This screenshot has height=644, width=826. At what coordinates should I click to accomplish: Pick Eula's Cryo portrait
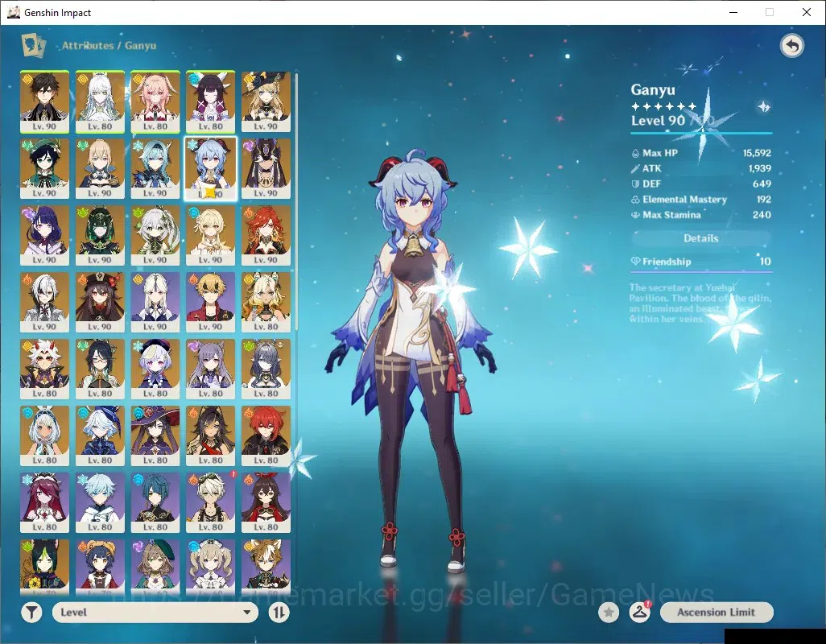click(x=155, y=168)
